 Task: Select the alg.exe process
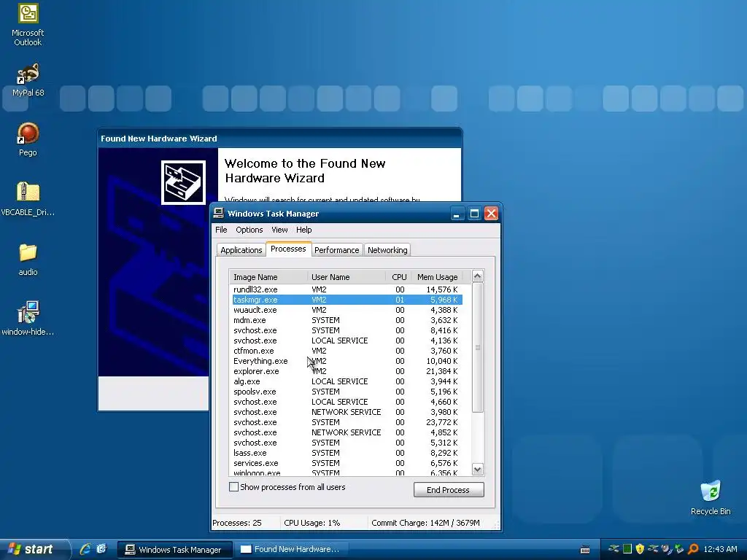pyautogui.click(x=347, y=381)
